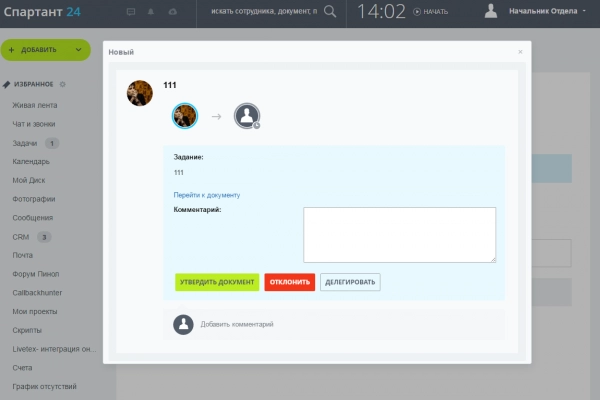Viewport: 600px width, 400px height.
Task: Open CRM in the left menu
Action: click(x=20, y=237)
